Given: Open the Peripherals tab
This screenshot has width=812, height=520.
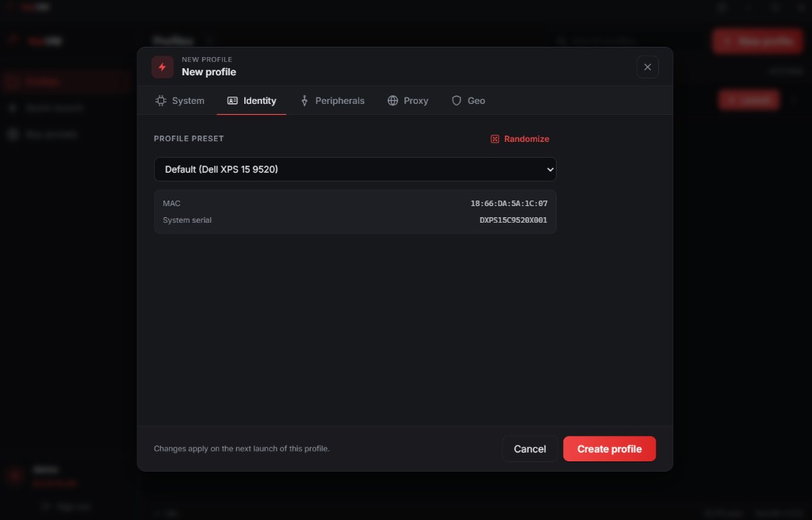Looking at the screenshot, I should coord(332,101).
